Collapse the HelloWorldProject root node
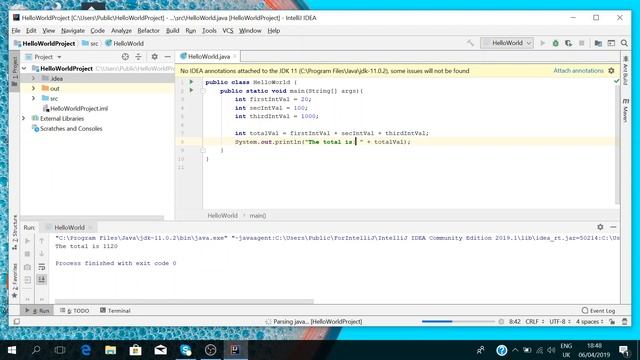Viewport: 640px width, 360px height. (24, 68)
